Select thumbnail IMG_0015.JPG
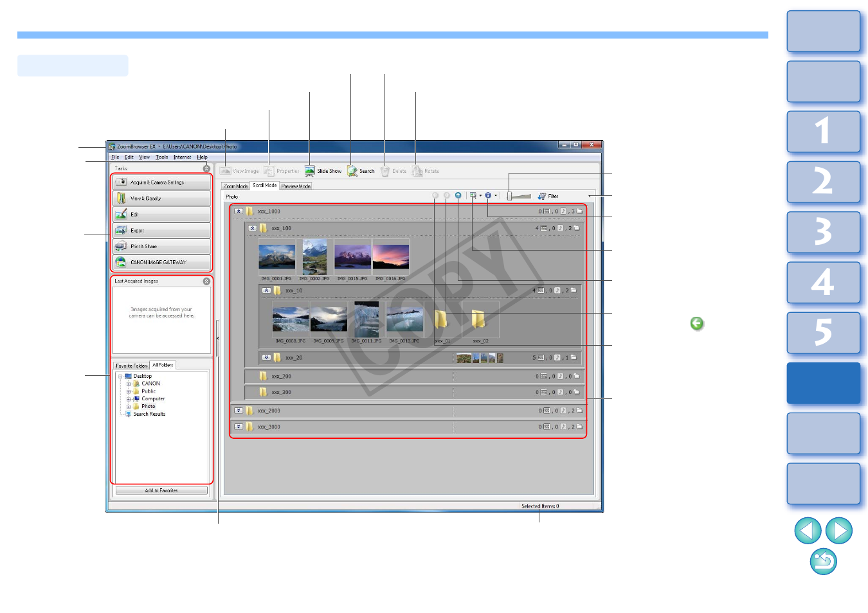868x613 pixels. (x=353, y=257)
